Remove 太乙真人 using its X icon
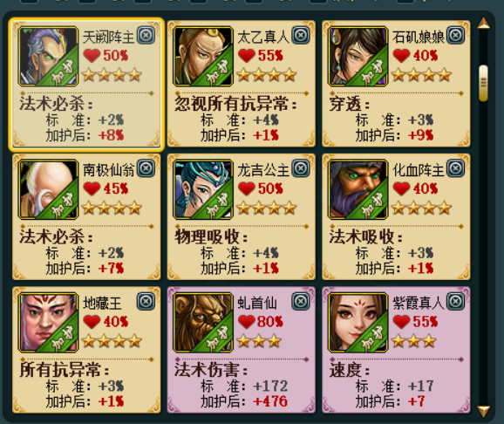The width and height of the screenshot is (504, 424). coord(301,35)
